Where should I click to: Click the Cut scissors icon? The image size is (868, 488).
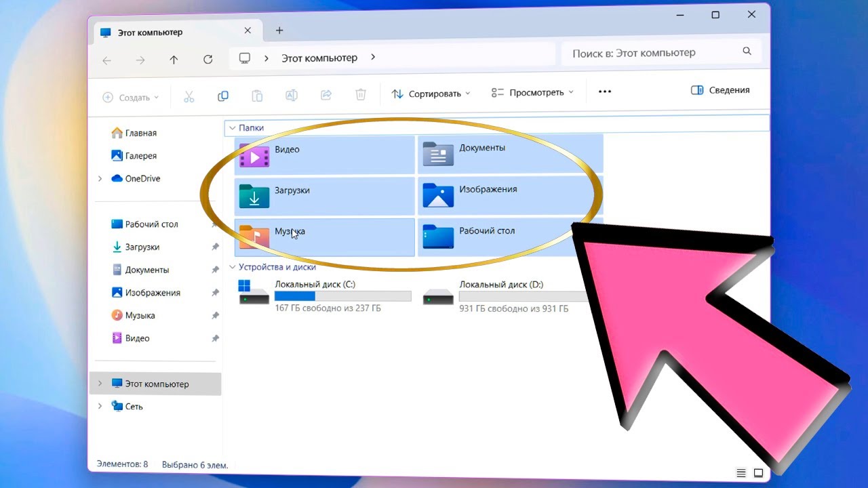click(189, 96)
